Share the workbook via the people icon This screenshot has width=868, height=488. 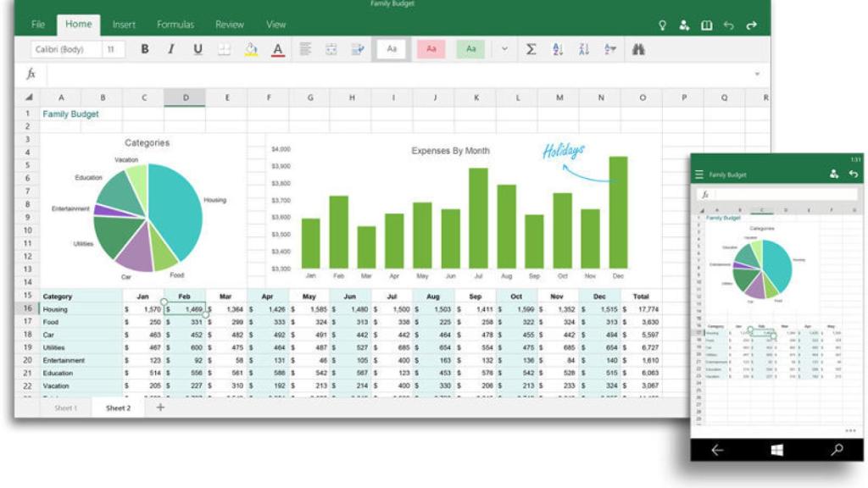click(684, 25)
